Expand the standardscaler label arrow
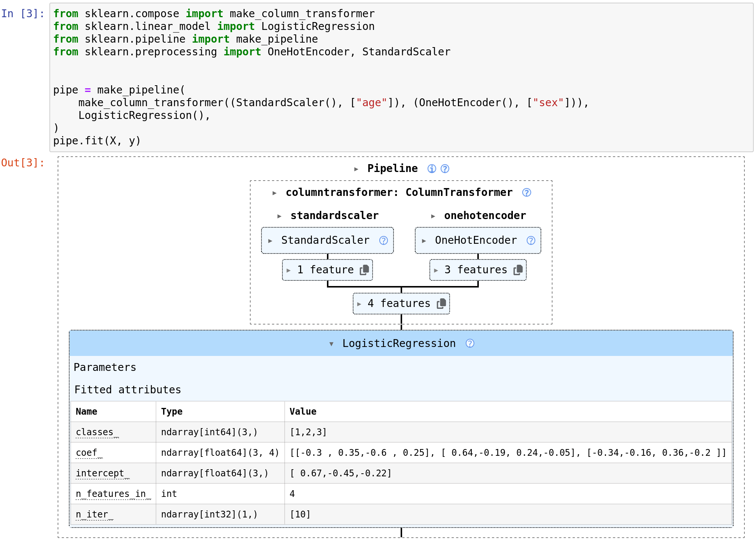Viewport: 756px width, 544px height. [279, 216]
